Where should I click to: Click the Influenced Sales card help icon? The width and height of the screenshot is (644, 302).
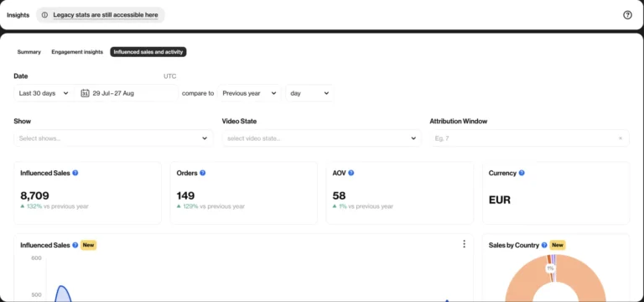point(75,173)
